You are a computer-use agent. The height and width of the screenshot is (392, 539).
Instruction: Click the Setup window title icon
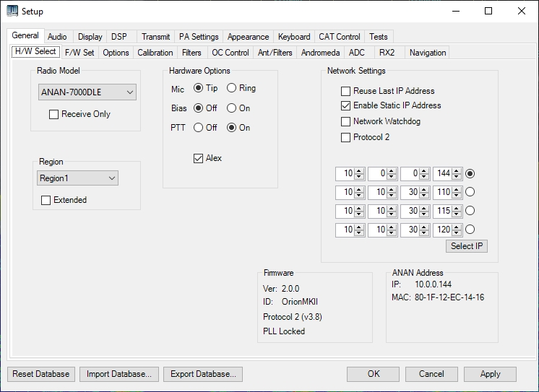tap(12, 11)
